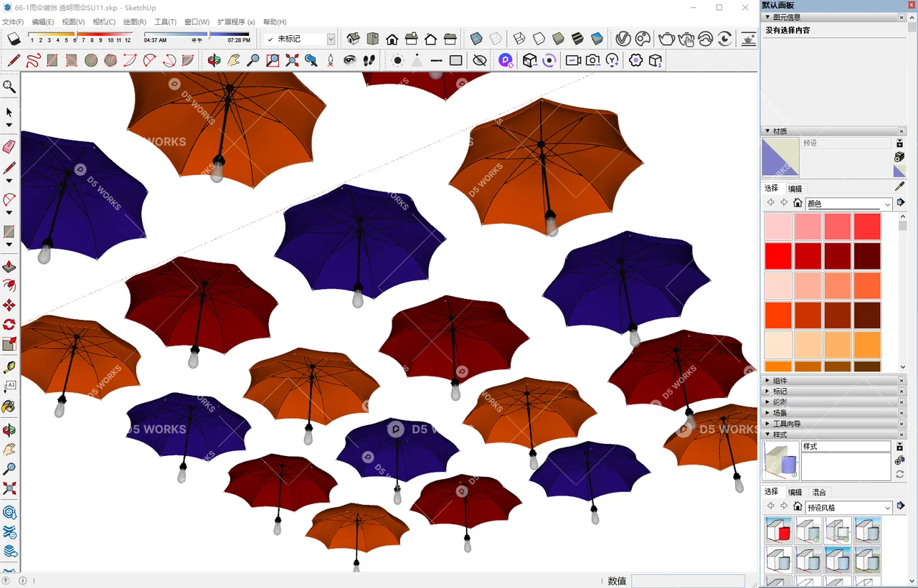The width and height of the screenshot is (918, 588).
Task: Open the 相机 menu
Action: [103, 22]
